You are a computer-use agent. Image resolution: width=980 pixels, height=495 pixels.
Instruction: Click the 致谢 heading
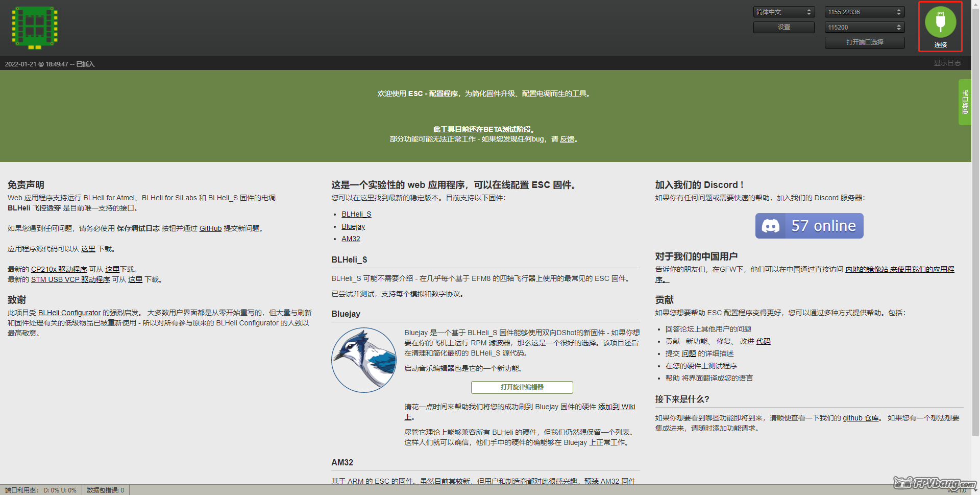point(17,300)
